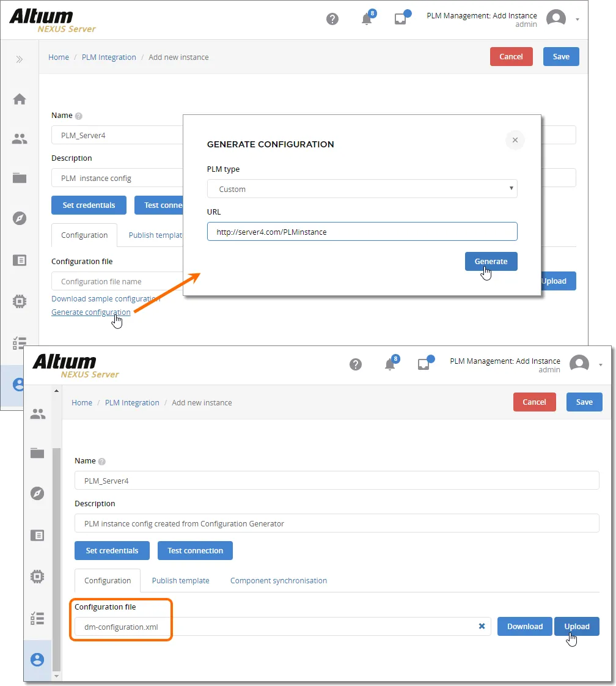The width and height of the screenshot is (616, 686).
Task: Open the PLM type Custom dropdown
Action: 362,188
